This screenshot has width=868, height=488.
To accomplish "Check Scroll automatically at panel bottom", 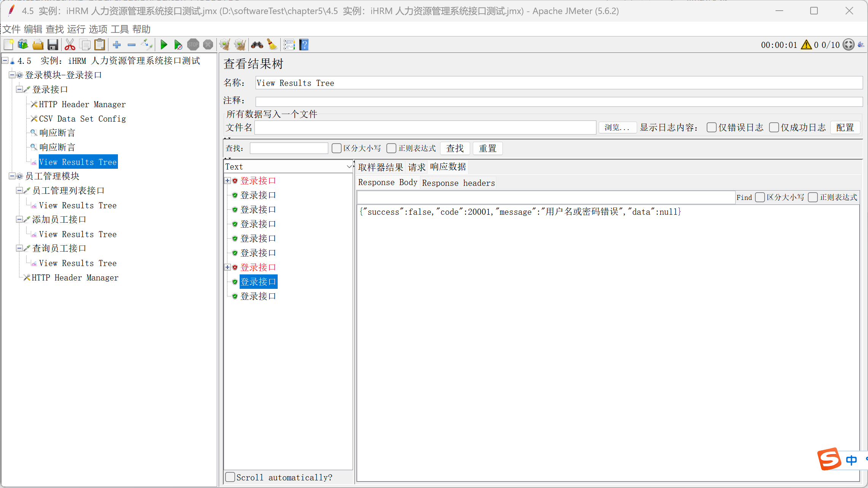I will pyautogui.click(x=230, y=477).
